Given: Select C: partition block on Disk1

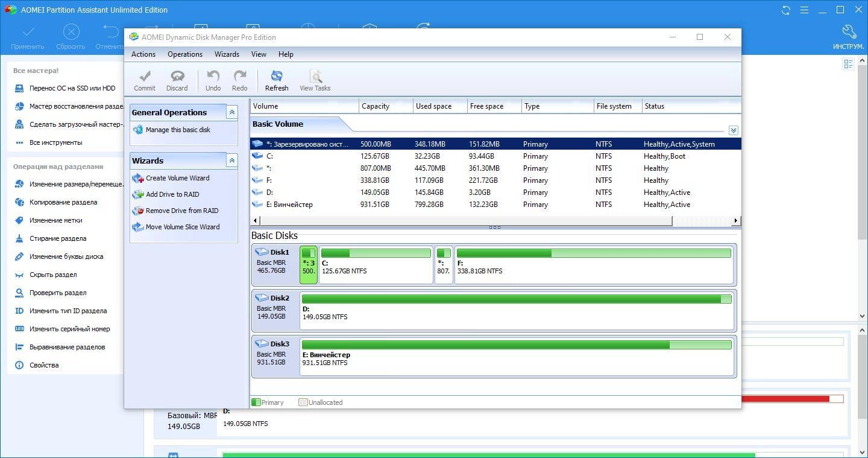Looking at the screenshot, I should coord(376,265).
